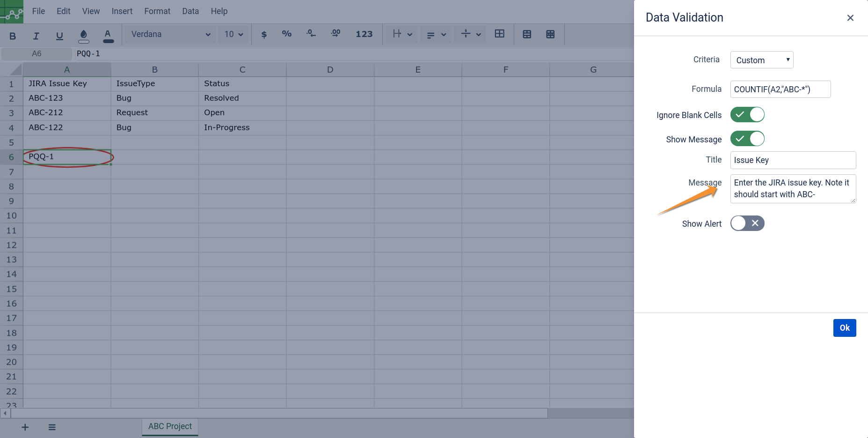Click the formula bar showing PQQ-1
The image size is (868, 438).
[354, 54]
